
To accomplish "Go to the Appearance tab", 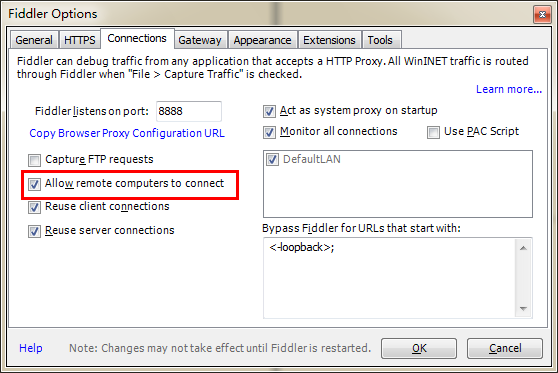I will coord(262,40).
